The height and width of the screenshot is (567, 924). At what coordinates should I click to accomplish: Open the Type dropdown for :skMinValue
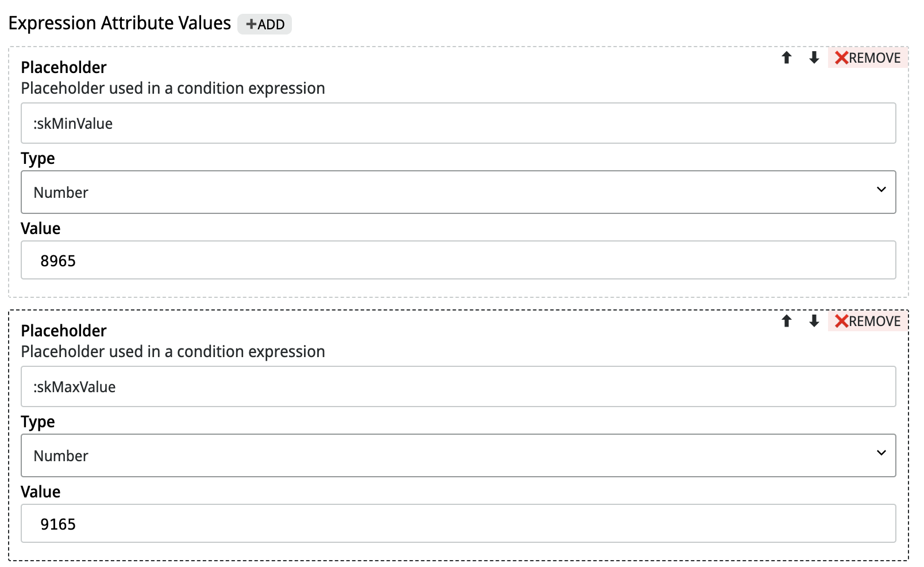point(458,192)
